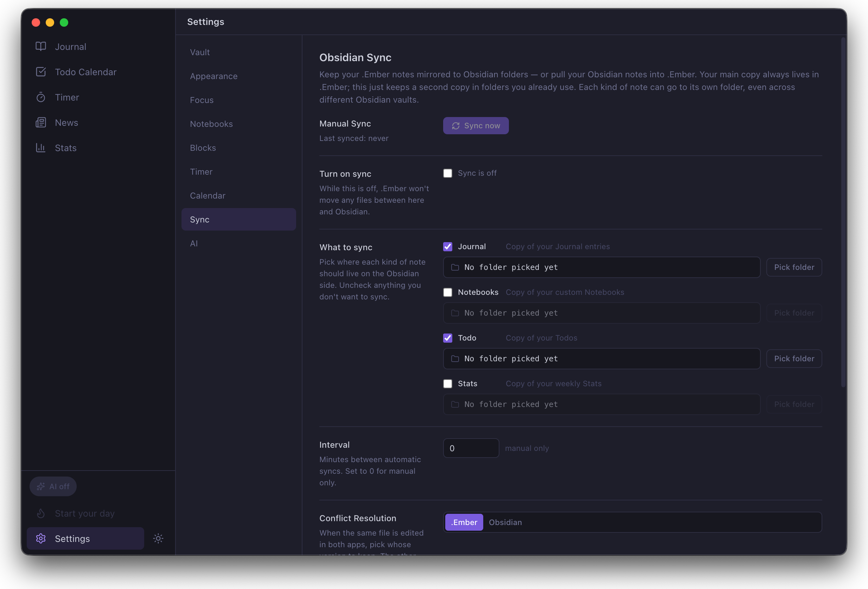
Task: Open the Appearance settings section
Action: (239, 76)
